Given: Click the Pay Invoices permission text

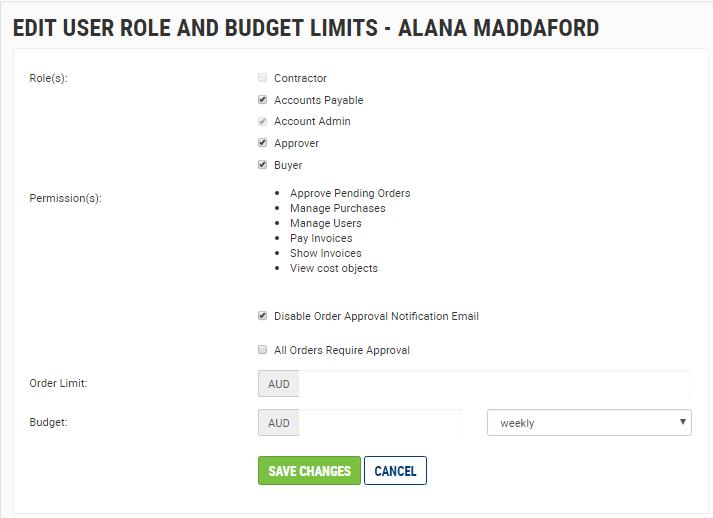Looking at the screenshot, I should click(x=321, y=238).
